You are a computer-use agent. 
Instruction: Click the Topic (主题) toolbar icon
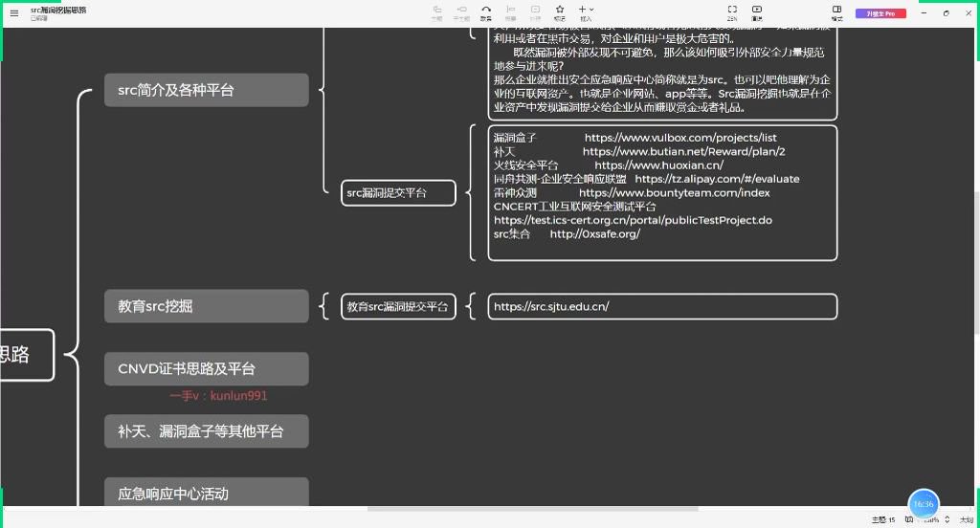point(436,12)
